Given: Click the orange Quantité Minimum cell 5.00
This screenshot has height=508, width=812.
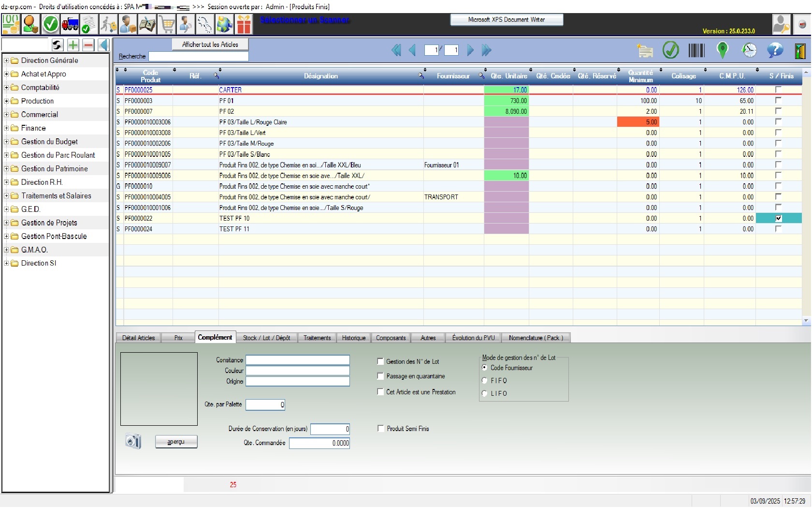Looking at the screenshot, I should click(x=638, y=122).
